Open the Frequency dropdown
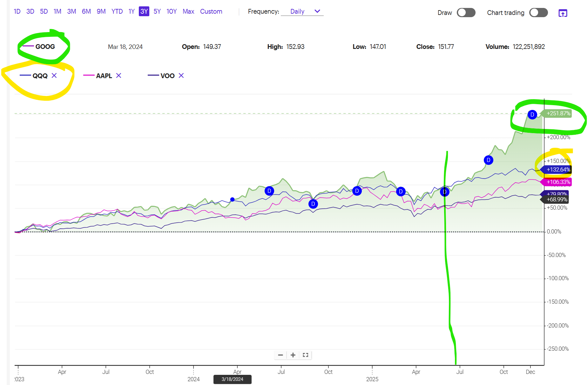588x385 pixels. (302, 11)
